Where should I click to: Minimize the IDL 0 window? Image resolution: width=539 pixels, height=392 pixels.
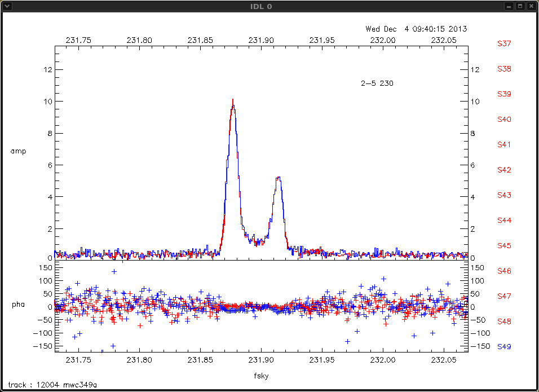[x=509, y=6]
